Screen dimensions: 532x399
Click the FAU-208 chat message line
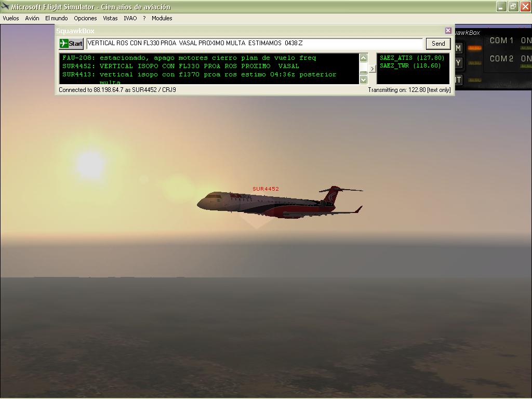[189, 58]
